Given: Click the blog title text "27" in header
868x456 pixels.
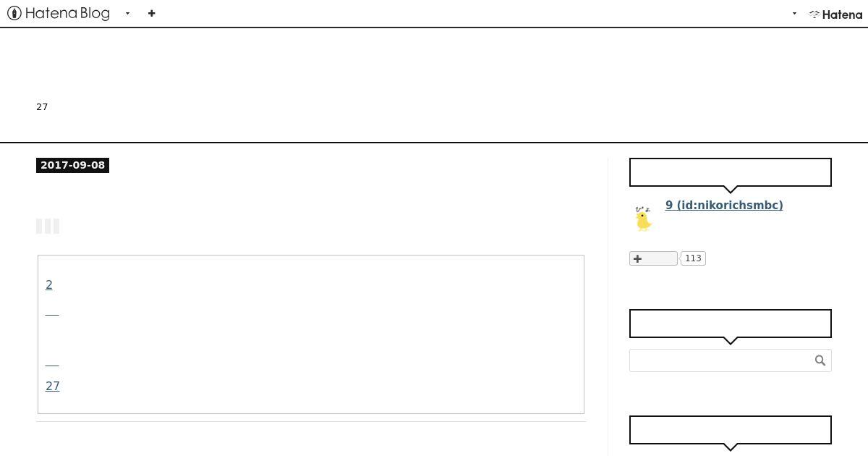Looking at the screenshot, I should pos(42,107).
